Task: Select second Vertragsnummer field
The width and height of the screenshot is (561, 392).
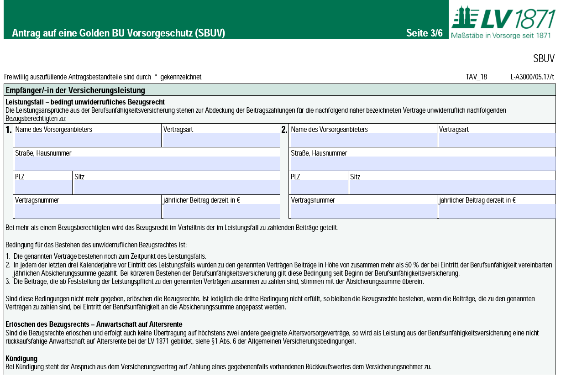Action: pos(364,211)
